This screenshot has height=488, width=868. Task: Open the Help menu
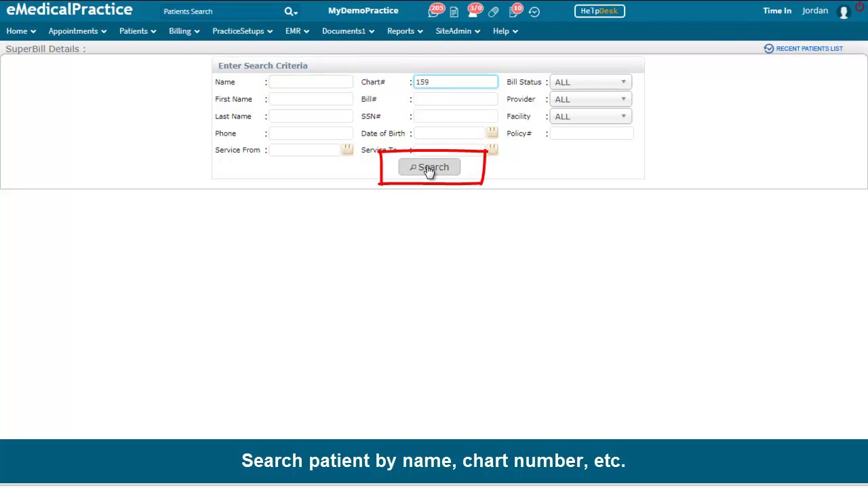point(505,31)
